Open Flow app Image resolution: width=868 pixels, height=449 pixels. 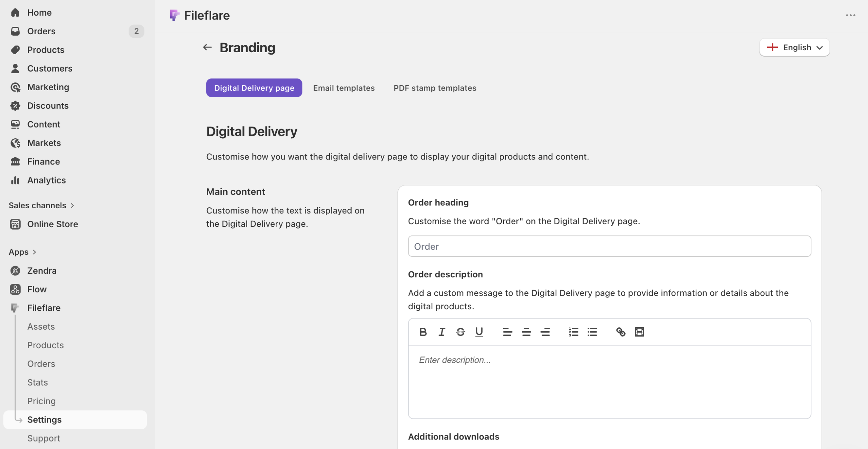[x=37, y=289]
